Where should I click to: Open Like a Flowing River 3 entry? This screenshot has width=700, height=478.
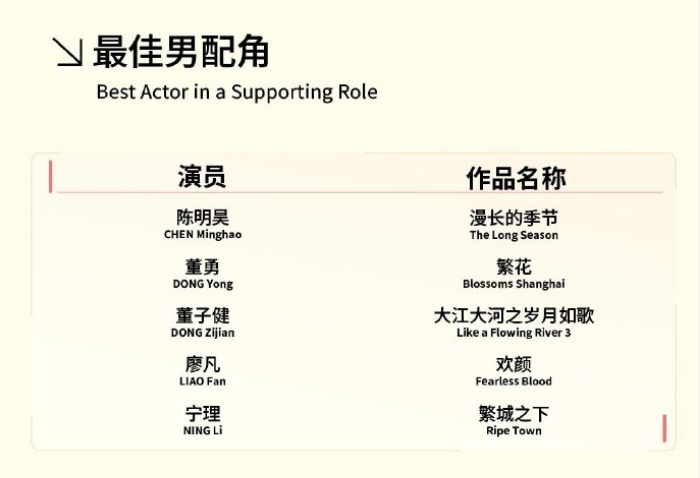coord(514,323)
